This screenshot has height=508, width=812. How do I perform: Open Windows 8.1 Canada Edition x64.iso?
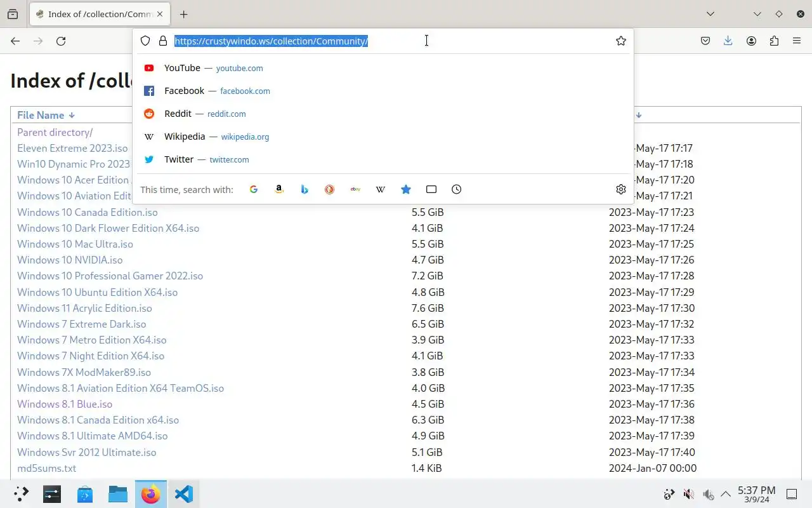click(98, 420)
